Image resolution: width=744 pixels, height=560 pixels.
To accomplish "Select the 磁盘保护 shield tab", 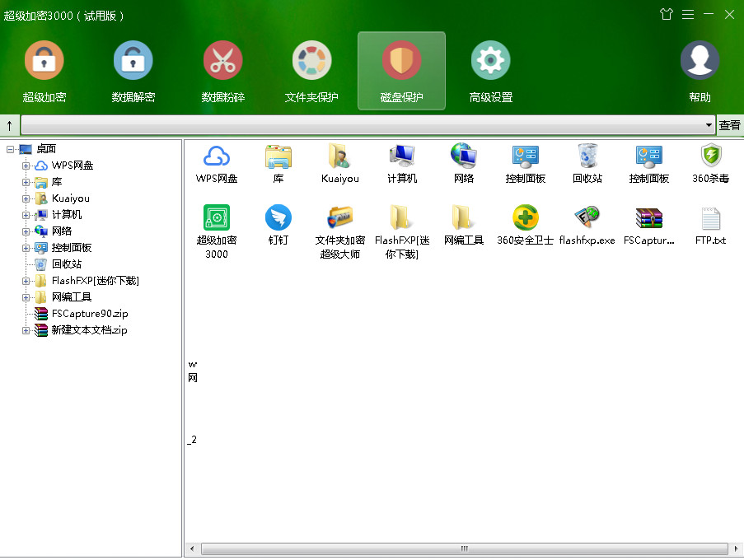I will (x=401, y=71).
